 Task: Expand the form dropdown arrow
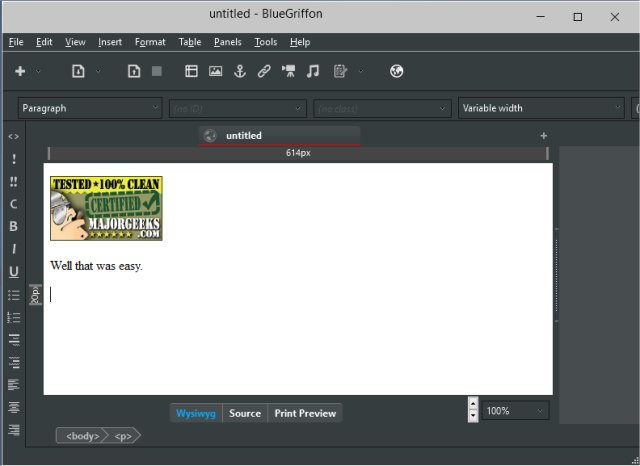click(x=360, y=71)
